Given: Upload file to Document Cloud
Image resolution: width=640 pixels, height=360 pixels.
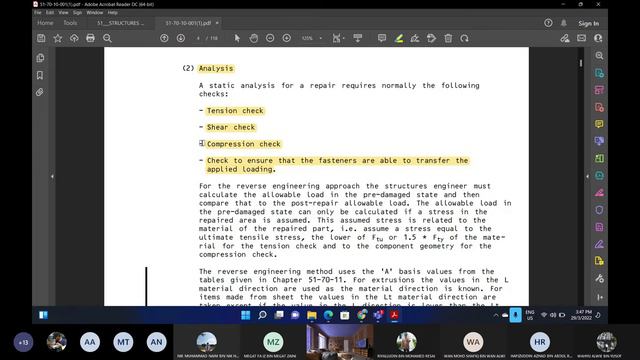Looking at the screenshot, I should (x=74, y=38).
